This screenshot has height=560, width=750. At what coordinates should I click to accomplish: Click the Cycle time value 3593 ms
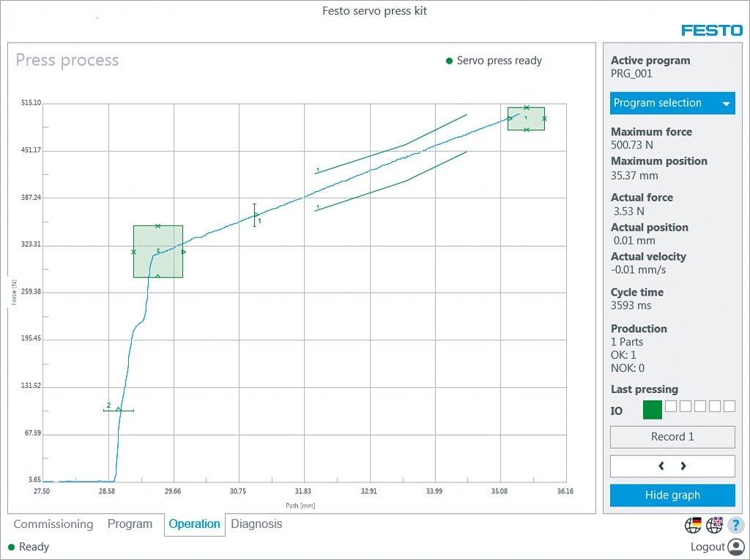pyautogui.click(x=631, y=305)
